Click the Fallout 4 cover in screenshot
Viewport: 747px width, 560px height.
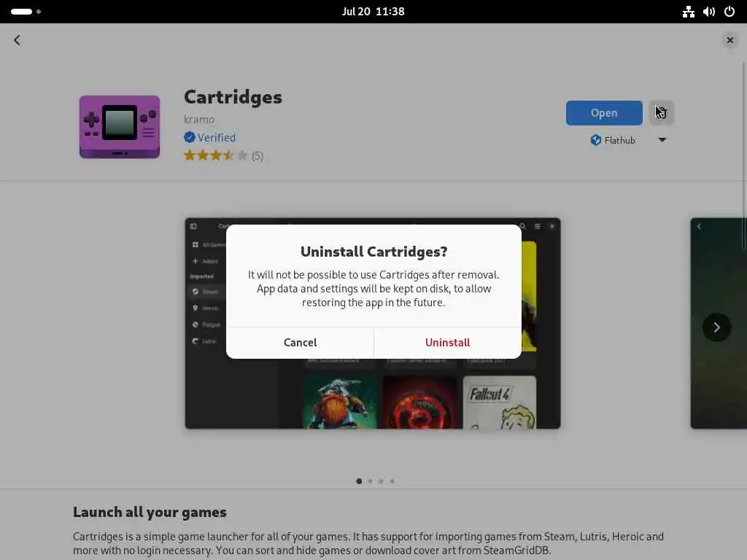click(x=499, y=402)
